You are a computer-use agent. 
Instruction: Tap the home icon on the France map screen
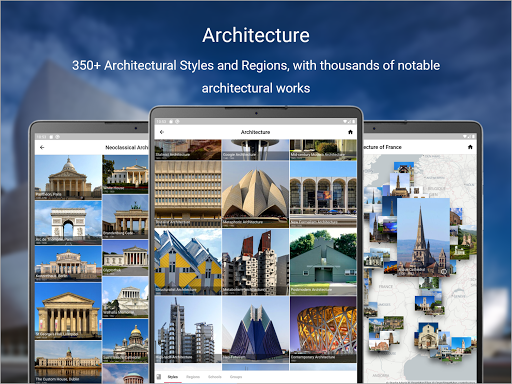click(x=470, y=147)
